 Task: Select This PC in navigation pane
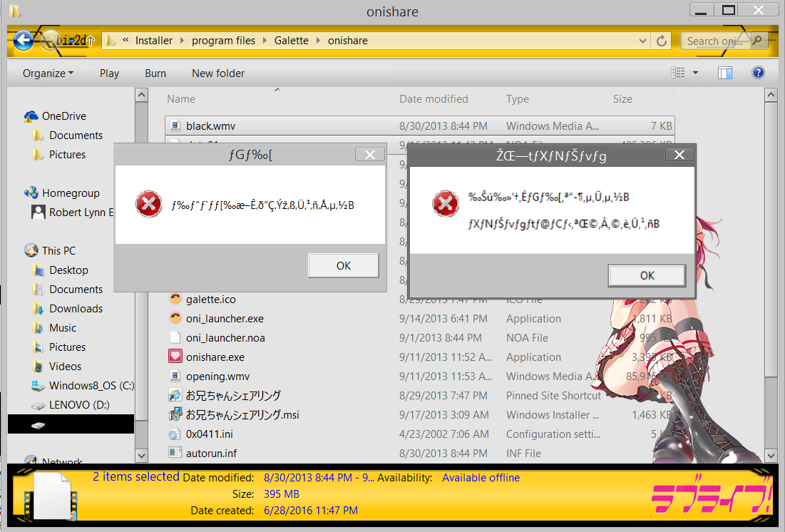click(58, 251)
